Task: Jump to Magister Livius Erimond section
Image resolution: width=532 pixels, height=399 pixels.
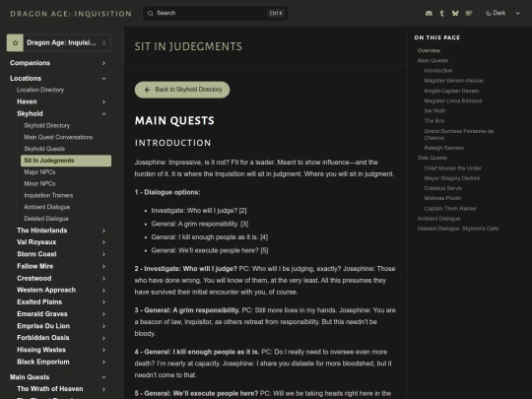Action: click(x=453, y=100)
